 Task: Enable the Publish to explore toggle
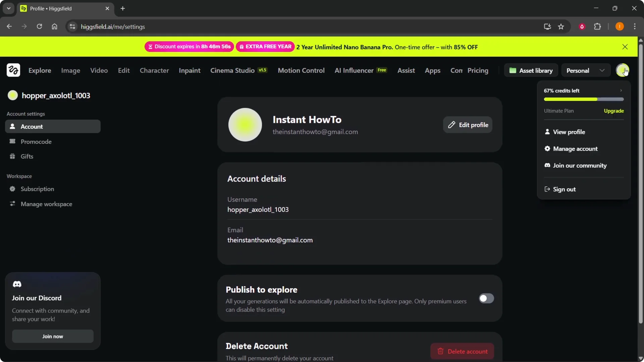pyautogui.click(x=486, y=298)
